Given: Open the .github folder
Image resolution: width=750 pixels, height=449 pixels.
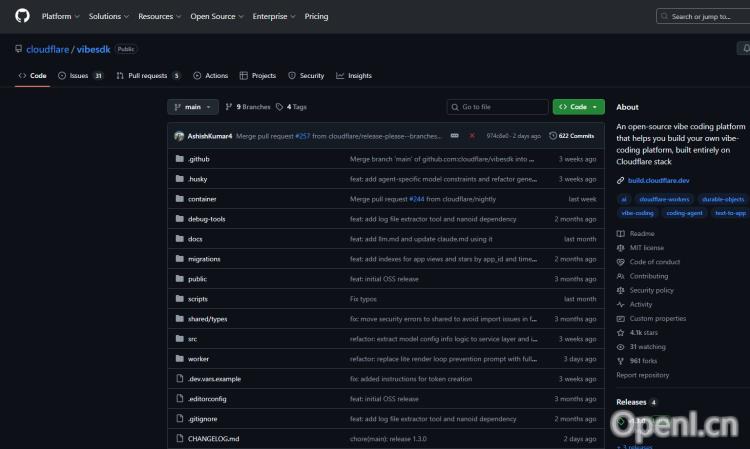Looking at the screenshot, I should tap(199, 159).
